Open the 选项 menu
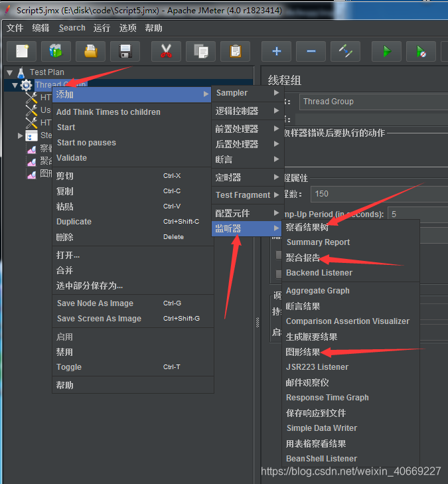Viewport: 448px width, 484px height. point(127,28)
